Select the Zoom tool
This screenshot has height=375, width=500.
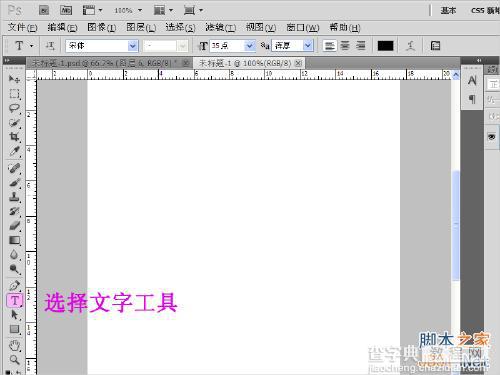14,360
